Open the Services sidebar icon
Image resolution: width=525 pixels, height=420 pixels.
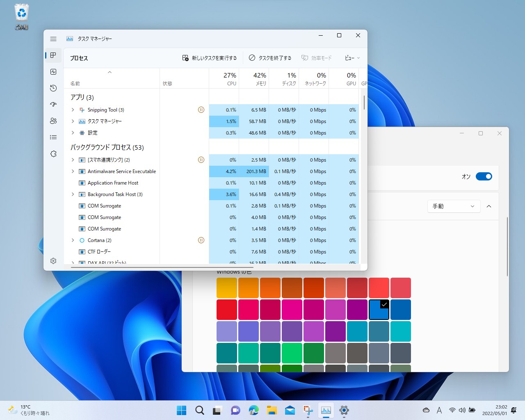[53, 154]
